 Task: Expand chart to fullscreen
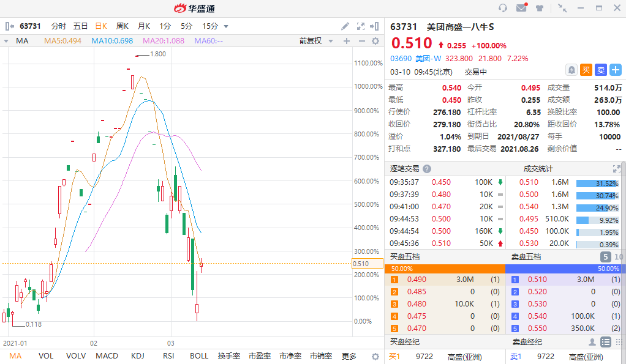pyautogui.click(x=360, y=26)
